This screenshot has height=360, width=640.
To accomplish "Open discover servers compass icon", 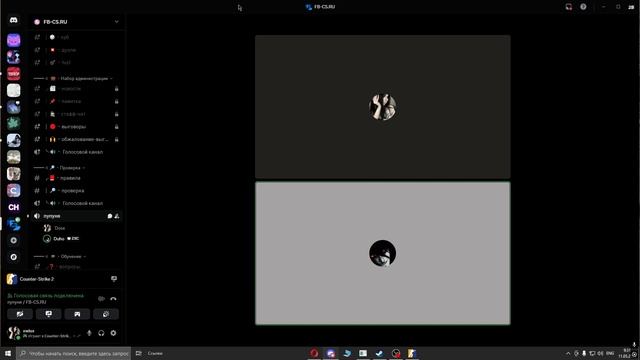I will 13,257.
